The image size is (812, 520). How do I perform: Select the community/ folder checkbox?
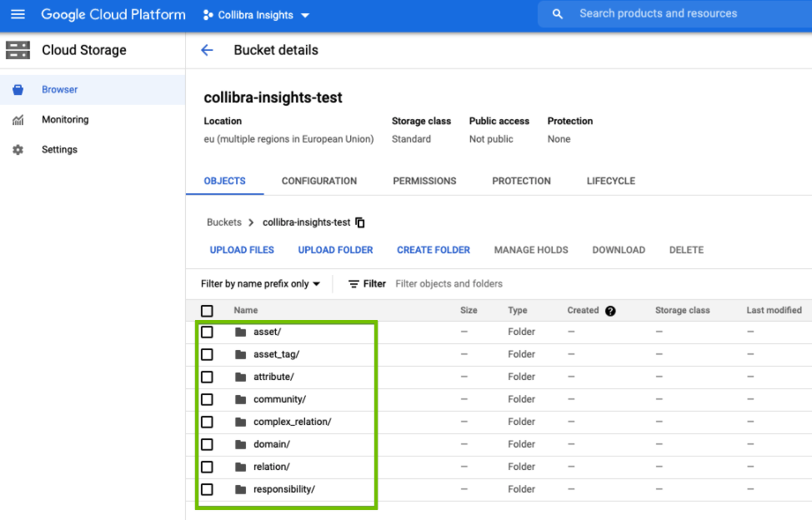tap(207, 399)
